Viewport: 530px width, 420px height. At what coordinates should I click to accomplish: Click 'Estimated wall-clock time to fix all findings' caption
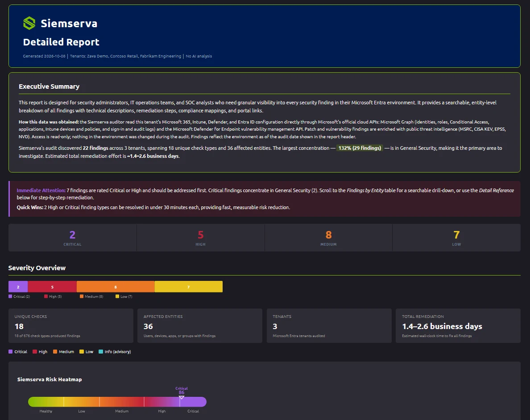click(437, 336)
